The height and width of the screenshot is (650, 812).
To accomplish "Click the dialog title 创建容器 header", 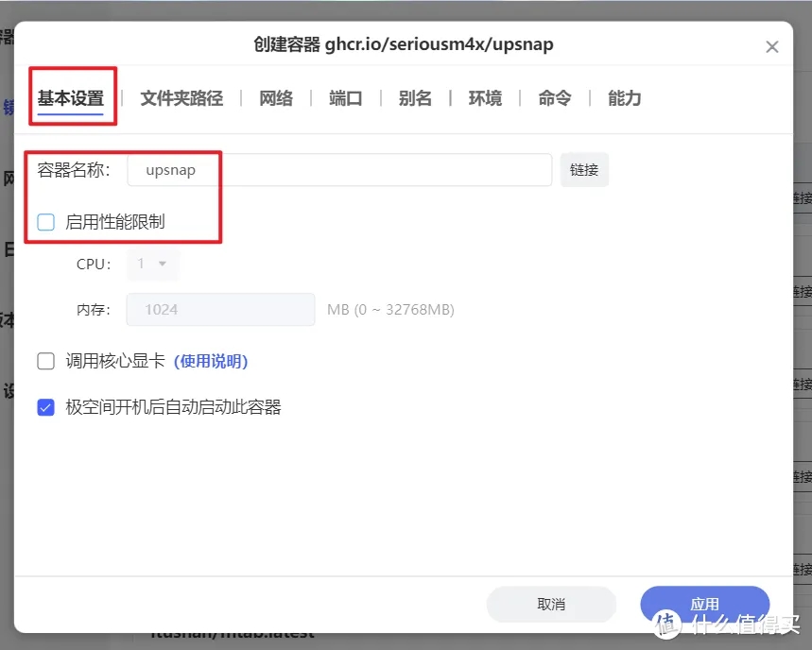I will pos(404,44).
